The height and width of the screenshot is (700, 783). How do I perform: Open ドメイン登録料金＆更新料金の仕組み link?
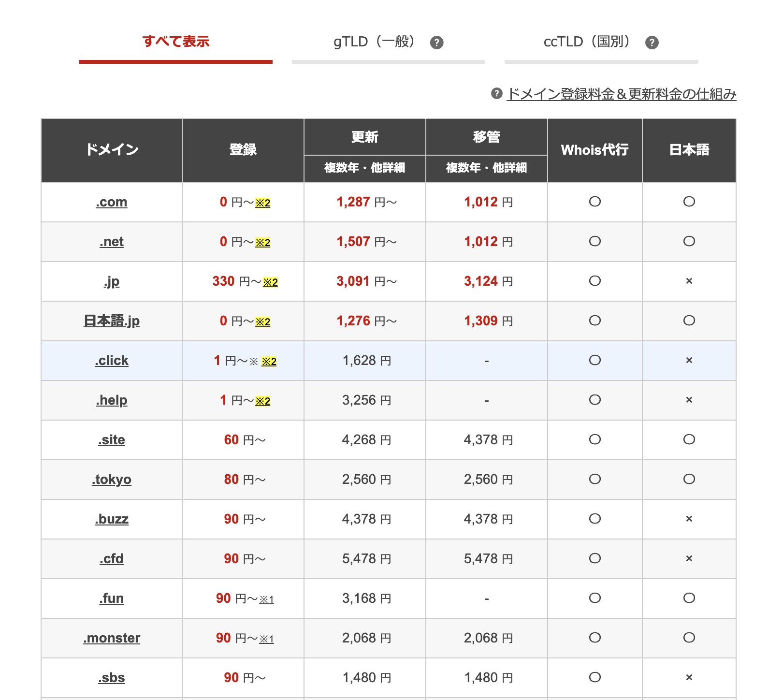622,94
